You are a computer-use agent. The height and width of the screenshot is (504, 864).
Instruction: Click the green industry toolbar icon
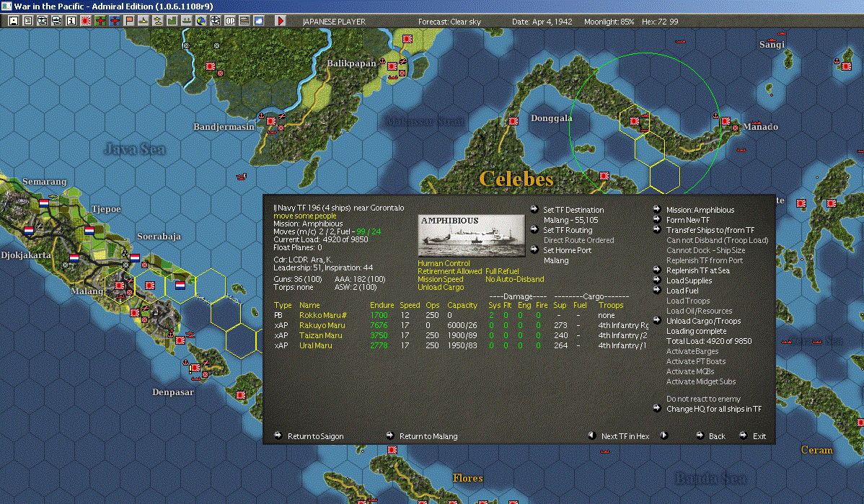point(172,21)
